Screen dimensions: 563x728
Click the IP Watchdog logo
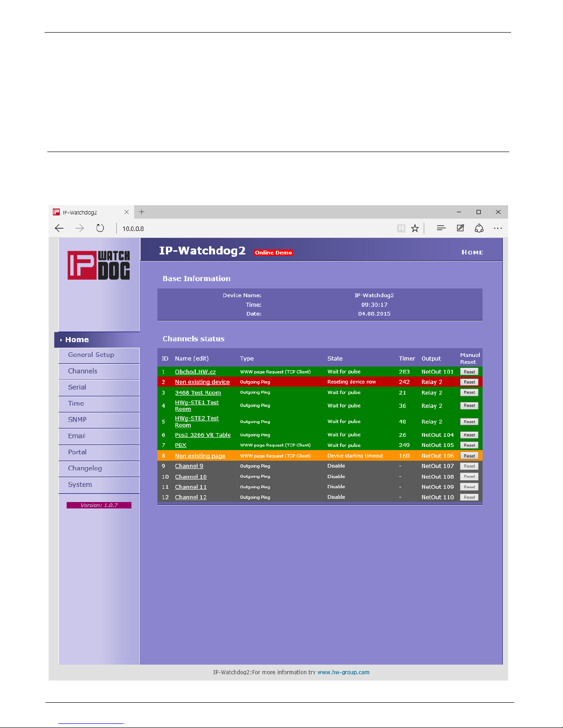(x=99, y=265)
